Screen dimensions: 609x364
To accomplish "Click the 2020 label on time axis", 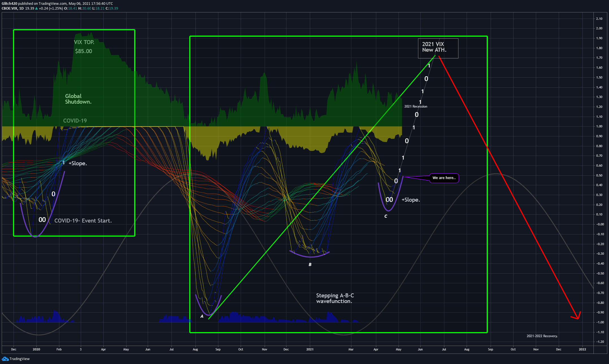I will tap(36, 349).
